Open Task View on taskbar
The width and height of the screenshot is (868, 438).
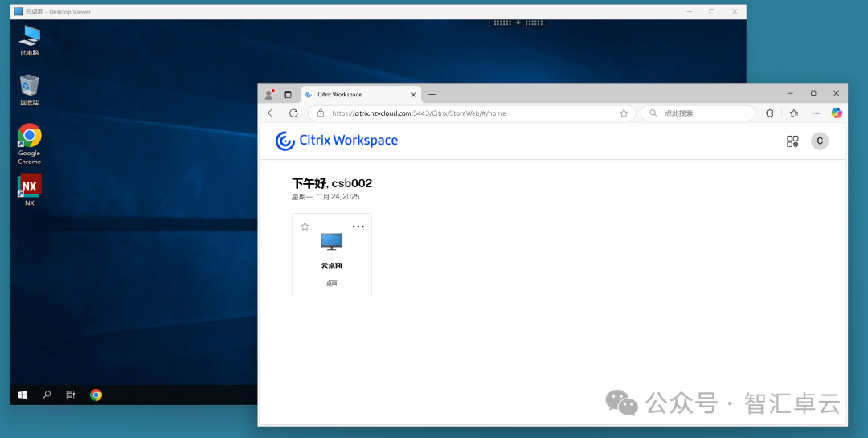(70, 395)
